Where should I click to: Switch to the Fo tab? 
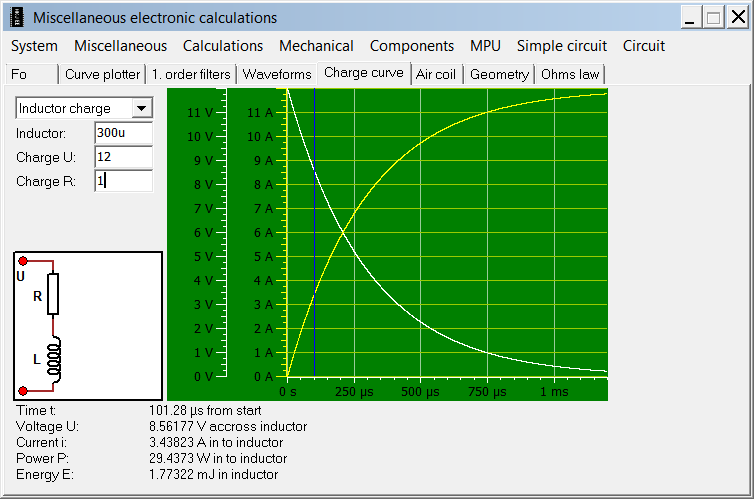32,75
